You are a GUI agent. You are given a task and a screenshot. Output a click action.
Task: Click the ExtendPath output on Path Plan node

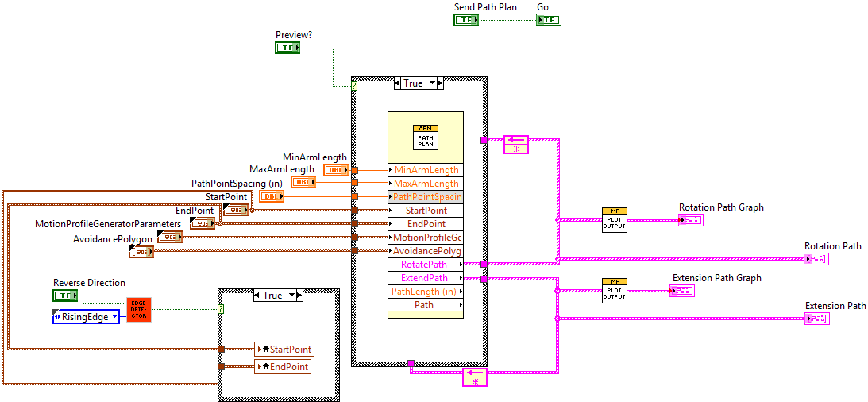425,278
